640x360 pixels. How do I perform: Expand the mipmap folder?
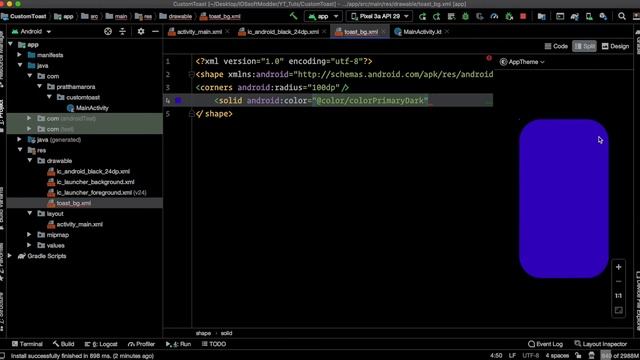tap(29, 235)
